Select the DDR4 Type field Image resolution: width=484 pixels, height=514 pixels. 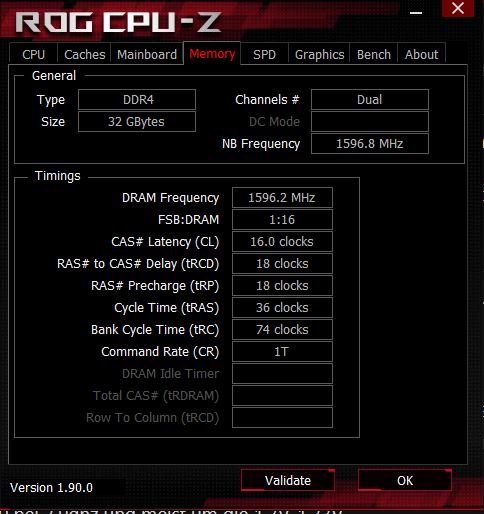pyautogui.click(x=137, y=99)
